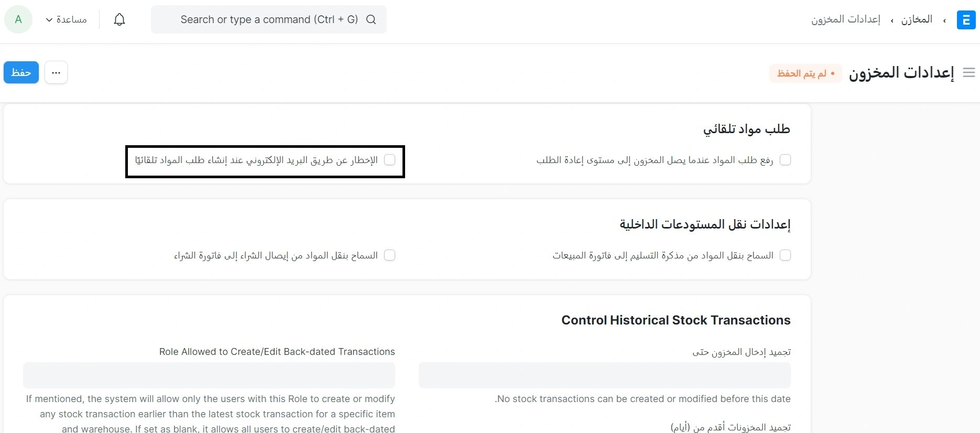Focus the Search or type a command box
This screenshot has height=433, width=980.
coord(269,19)
